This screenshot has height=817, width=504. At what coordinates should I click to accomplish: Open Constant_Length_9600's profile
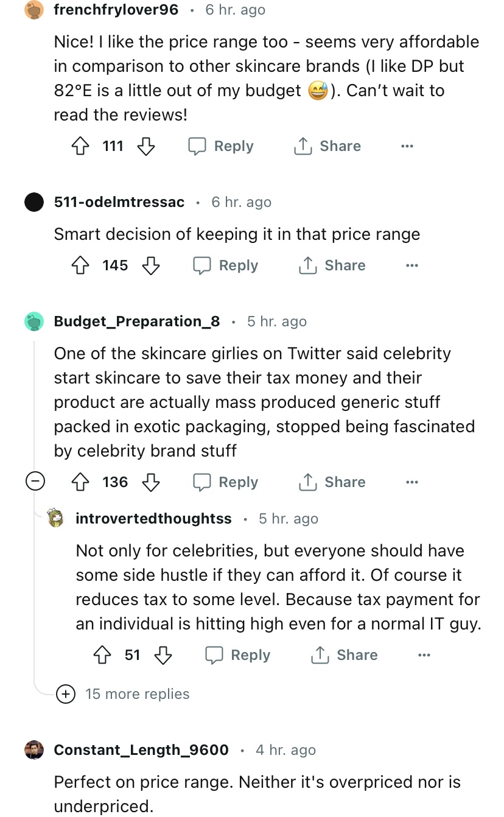[x=141, y=750]
